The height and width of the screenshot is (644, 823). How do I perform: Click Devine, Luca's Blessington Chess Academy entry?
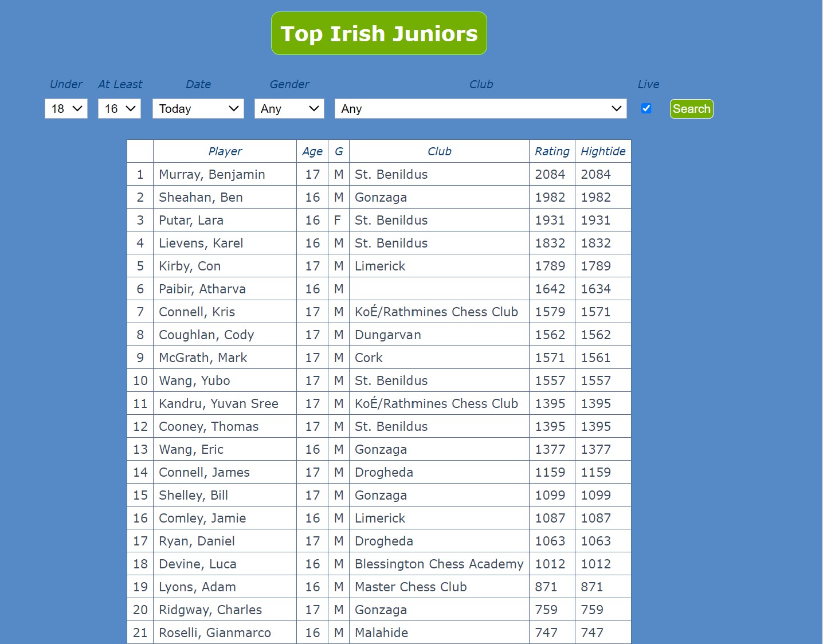438,564
